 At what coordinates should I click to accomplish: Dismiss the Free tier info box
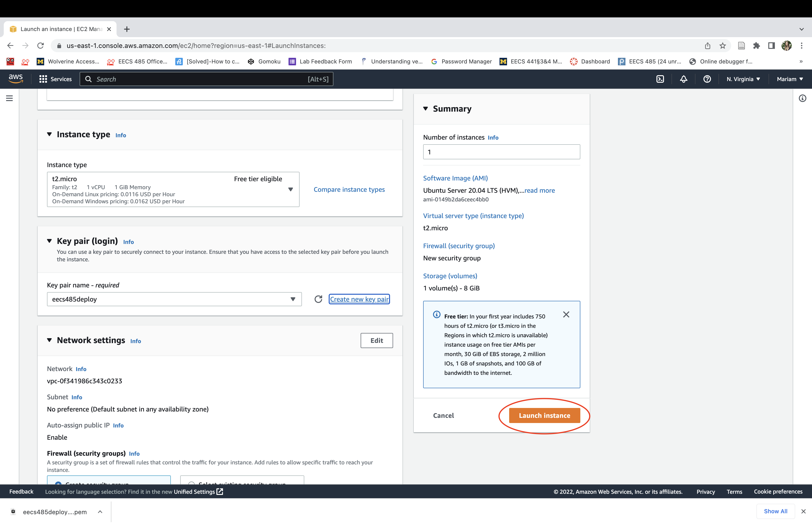[x=566, y=314]
